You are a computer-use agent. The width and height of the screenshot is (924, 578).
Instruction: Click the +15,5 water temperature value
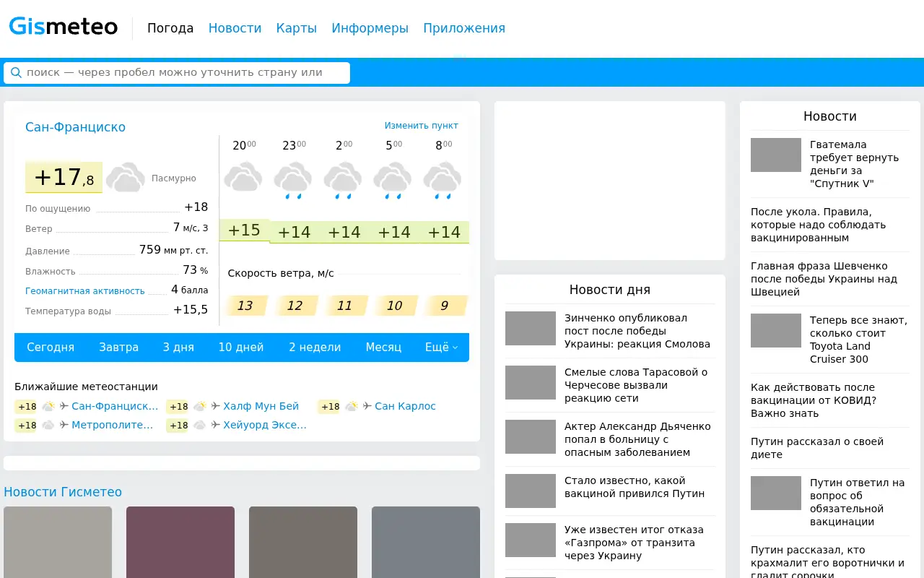(x=191, y=310)
